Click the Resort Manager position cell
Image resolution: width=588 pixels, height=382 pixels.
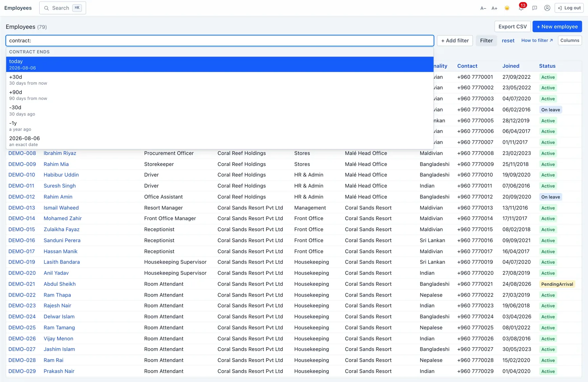click(164, 208)
